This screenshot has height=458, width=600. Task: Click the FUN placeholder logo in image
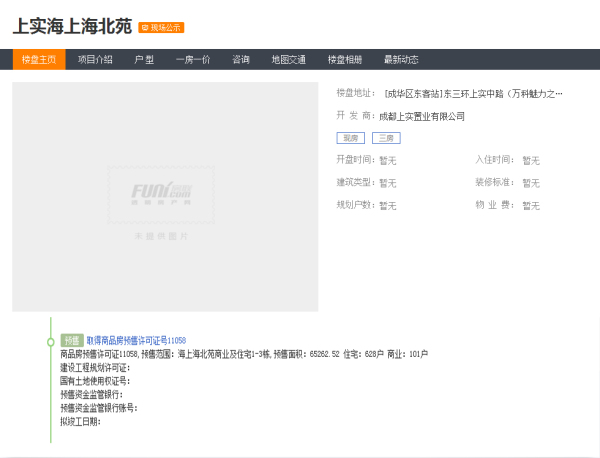point(165,193)
